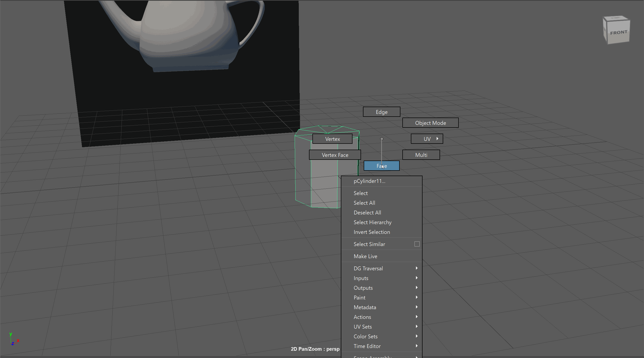644x358 pixels.
Task: Click the FRONT face of the view cube
Action: 618,33
